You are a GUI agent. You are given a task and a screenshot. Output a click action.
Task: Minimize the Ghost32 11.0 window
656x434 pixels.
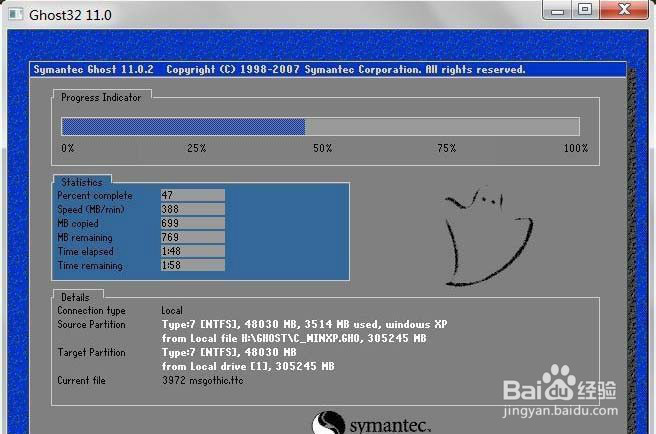pyautogui.click(x=558, y=10)
